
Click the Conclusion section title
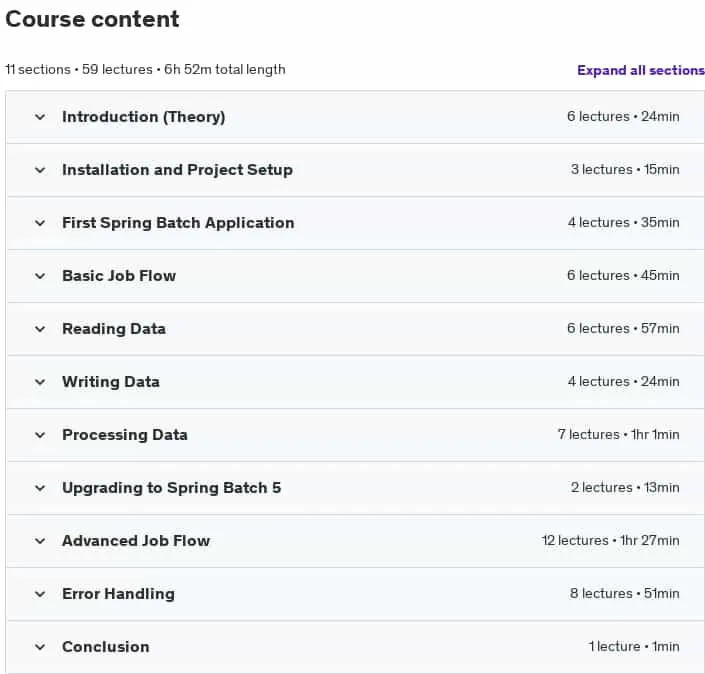(106, 647)
